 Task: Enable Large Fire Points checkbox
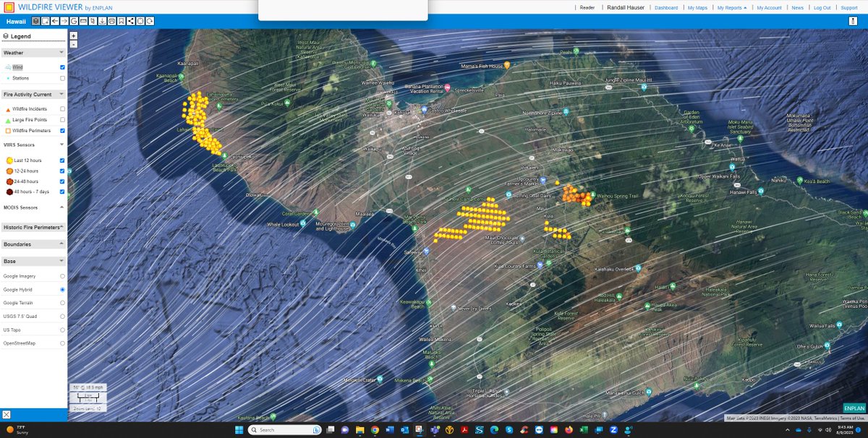[63, 119]
